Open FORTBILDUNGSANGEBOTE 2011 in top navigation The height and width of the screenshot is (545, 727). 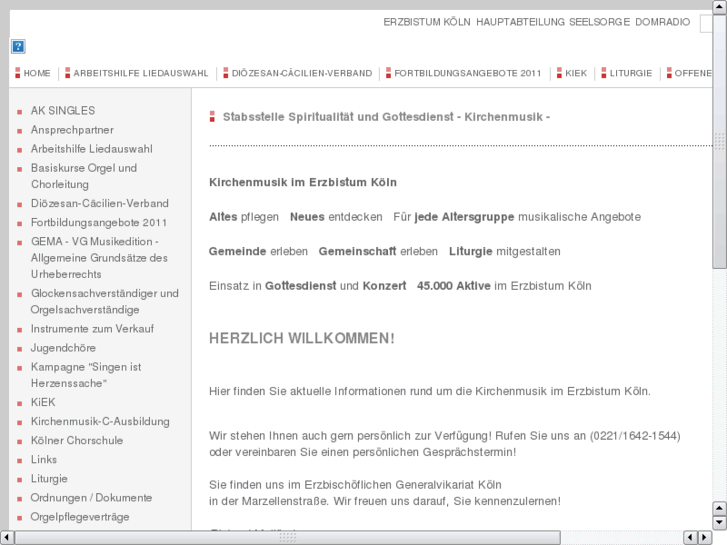coord(468,73)
